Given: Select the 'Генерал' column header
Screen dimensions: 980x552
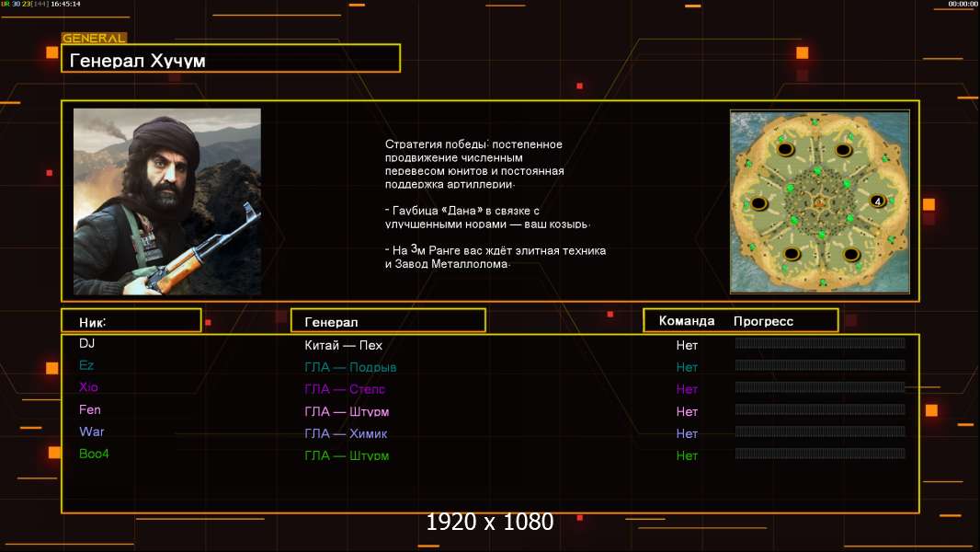Looking at the screenshot, I should [388, 321].
